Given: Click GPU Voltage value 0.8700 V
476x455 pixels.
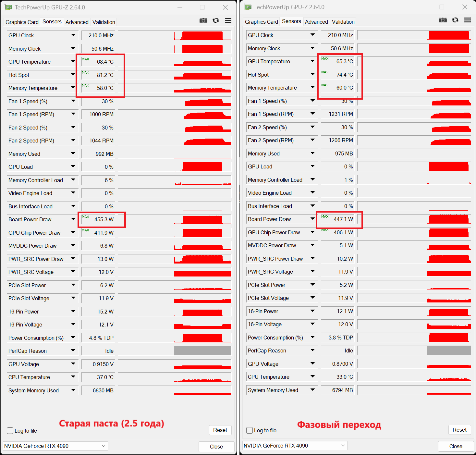Looking at the screenshot, I should (x=337, y=364).
